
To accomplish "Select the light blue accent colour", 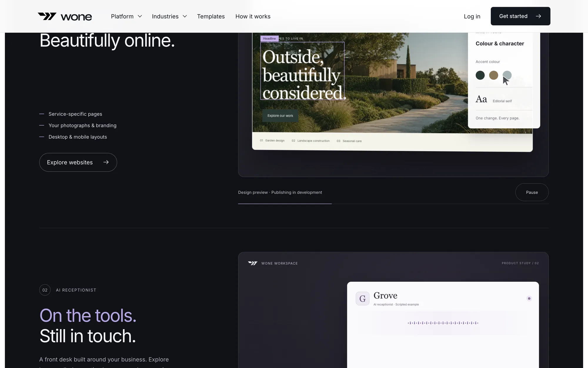I will coord(507,75).
